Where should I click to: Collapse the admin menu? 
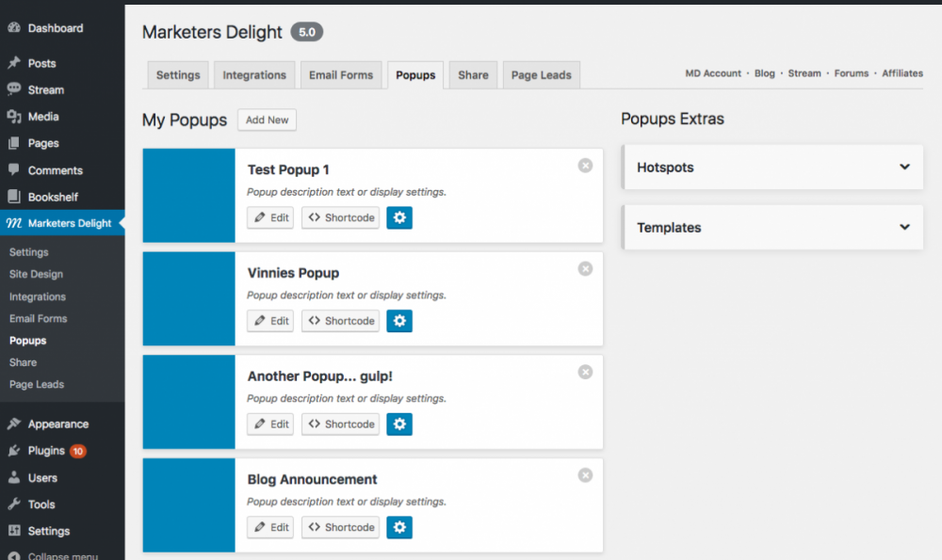pyautogui.click(x=62, y=556)
